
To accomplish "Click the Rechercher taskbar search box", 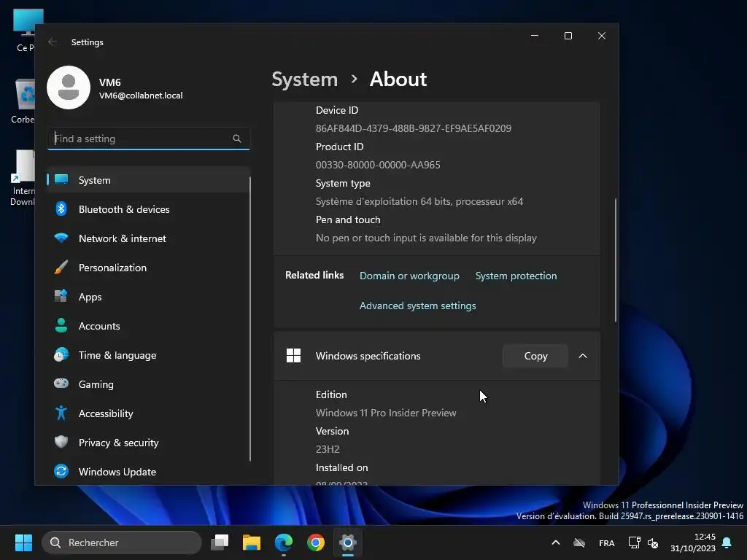I will 122,542.
